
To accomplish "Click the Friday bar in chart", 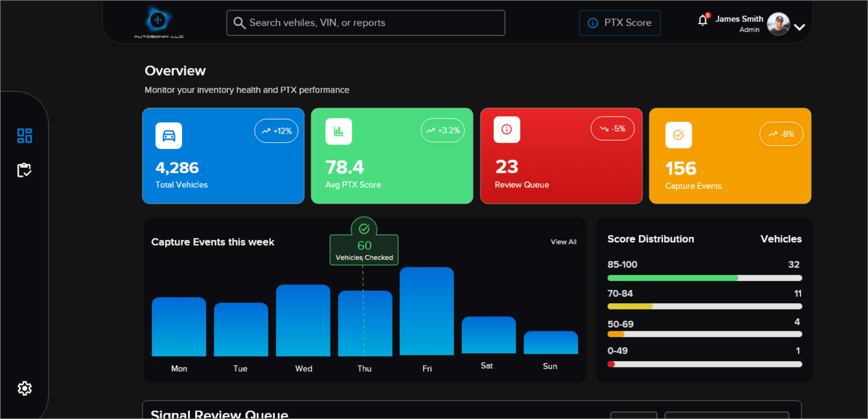I will 426,311.
